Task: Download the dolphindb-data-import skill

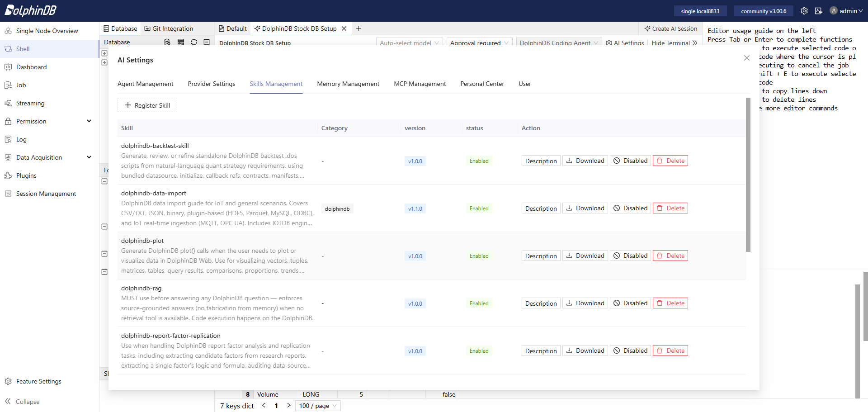Action: pos(585,208)
